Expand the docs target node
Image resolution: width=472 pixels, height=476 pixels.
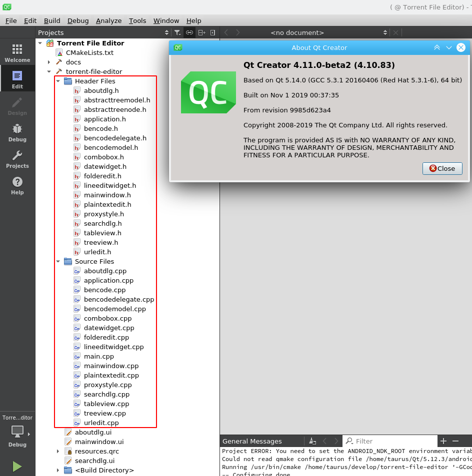tap(49, 62)
